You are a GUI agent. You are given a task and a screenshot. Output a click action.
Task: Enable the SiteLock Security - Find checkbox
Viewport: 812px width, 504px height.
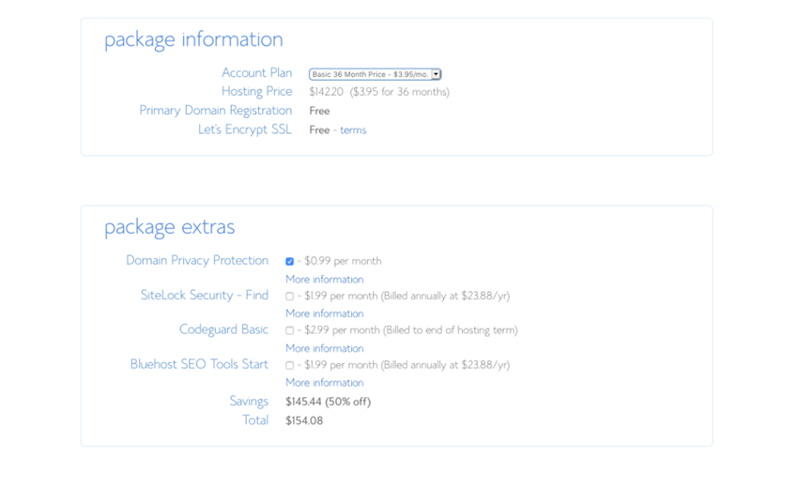click(289, 297)
